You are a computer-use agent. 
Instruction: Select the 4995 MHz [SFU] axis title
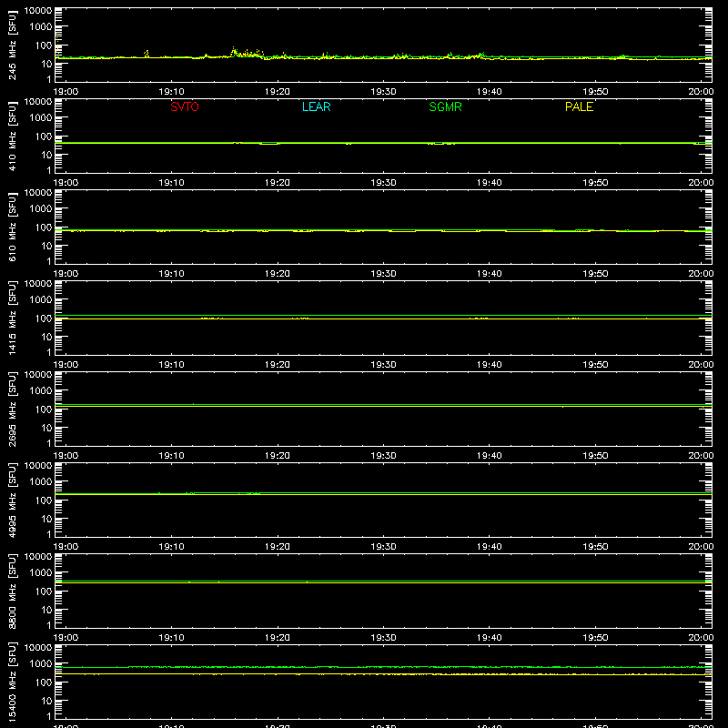tap(12, 500)
